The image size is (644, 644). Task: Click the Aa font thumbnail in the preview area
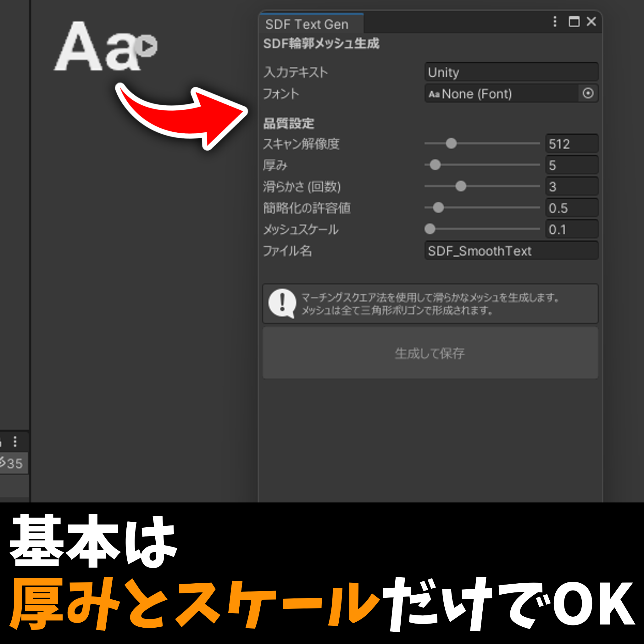tap(97, 50)
